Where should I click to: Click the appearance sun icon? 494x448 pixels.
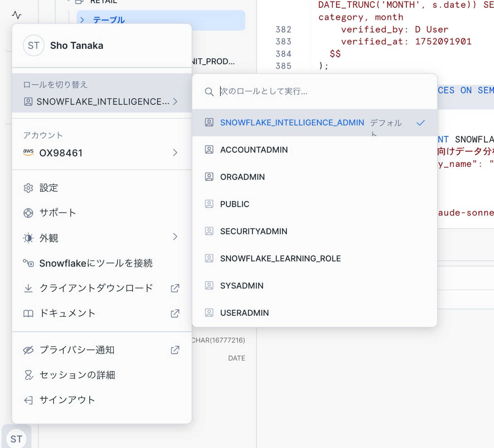[x=28, y=238]
